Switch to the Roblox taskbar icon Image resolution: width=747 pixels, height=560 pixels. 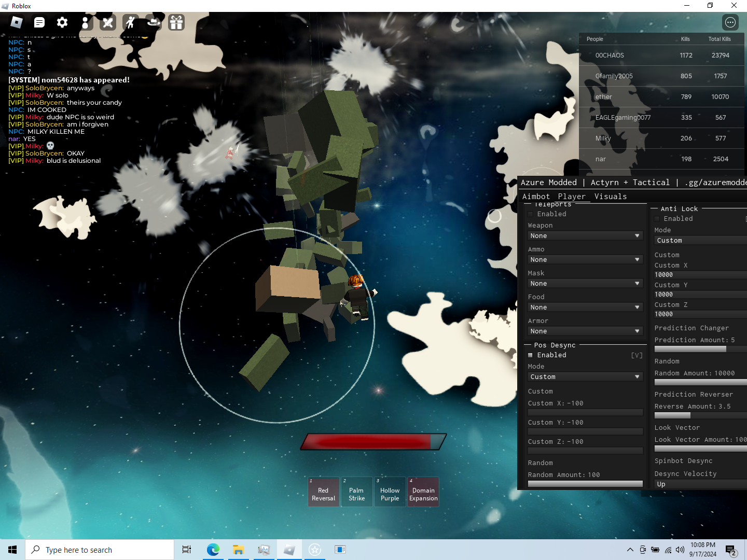tap(289, 550)
